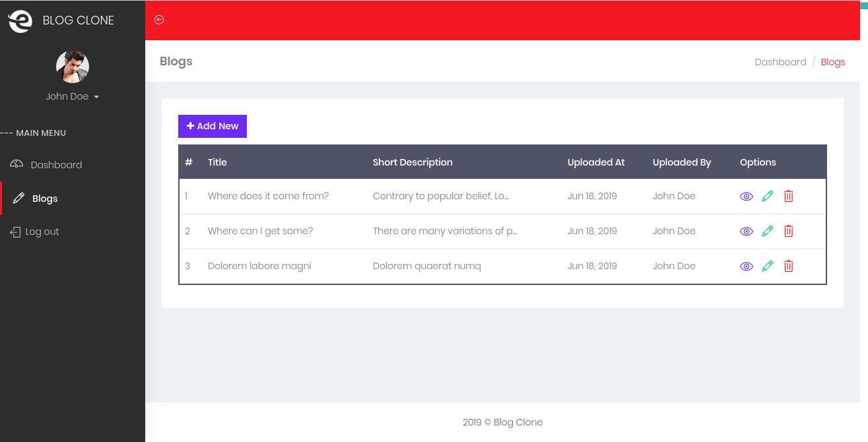Select Blogs in the sidebar menu
The width and height of the screenshot is (868, 442).
point(73,199)
